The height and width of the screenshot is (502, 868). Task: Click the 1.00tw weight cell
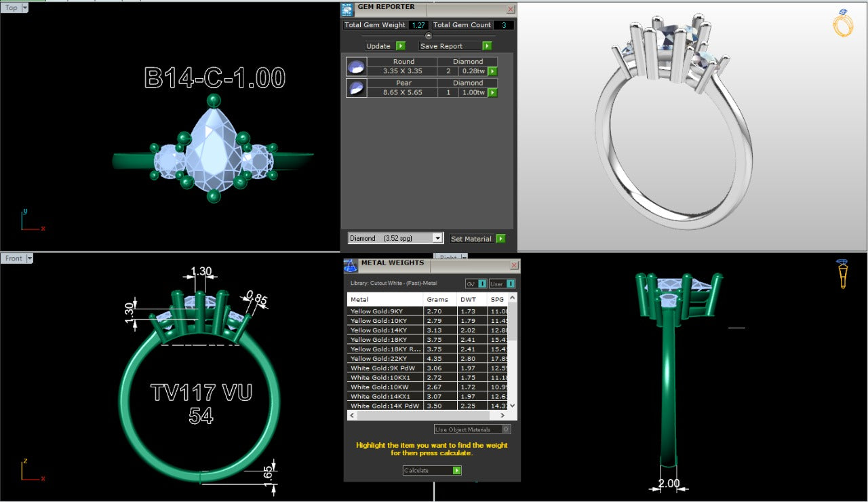click(x=473, y=93)
